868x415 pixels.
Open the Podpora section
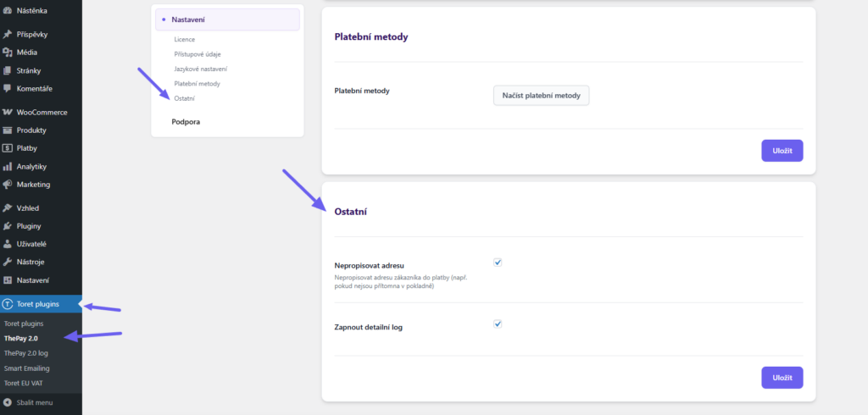186,122
